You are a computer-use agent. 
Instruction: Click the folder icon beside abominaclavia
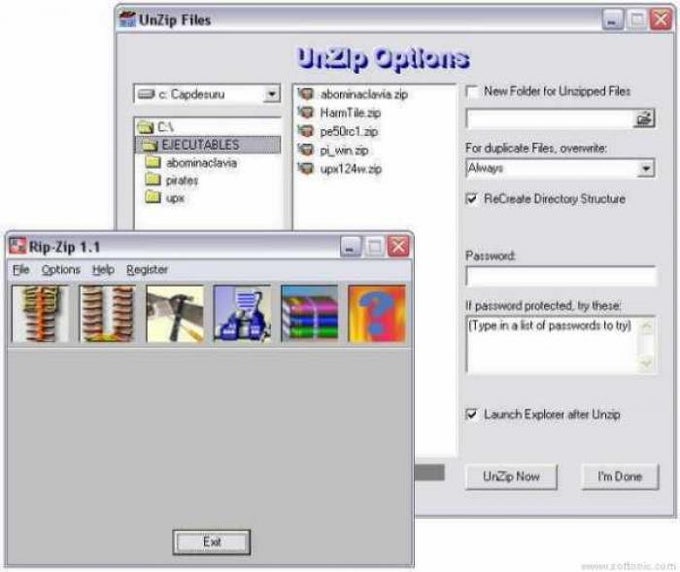(153, 162)
